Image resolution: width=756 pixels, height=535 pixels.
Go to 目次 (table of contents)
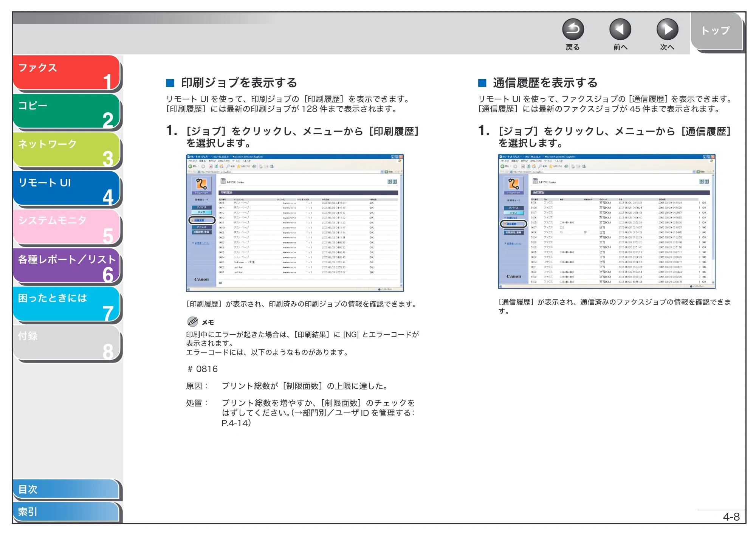(66, 489)
